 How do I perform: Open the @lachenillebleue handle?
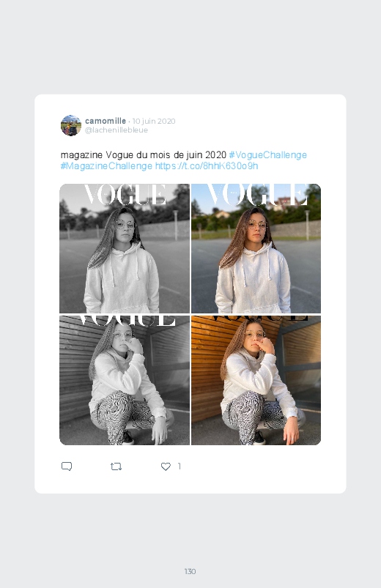(116, 130)
